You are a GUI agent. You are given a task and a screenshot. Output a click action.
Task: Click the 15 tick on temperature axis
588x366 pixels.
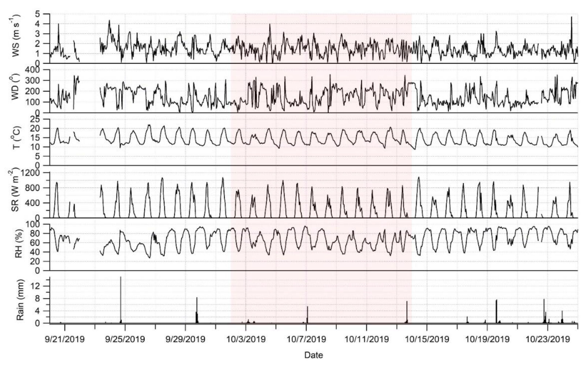(x=35, y=138)
